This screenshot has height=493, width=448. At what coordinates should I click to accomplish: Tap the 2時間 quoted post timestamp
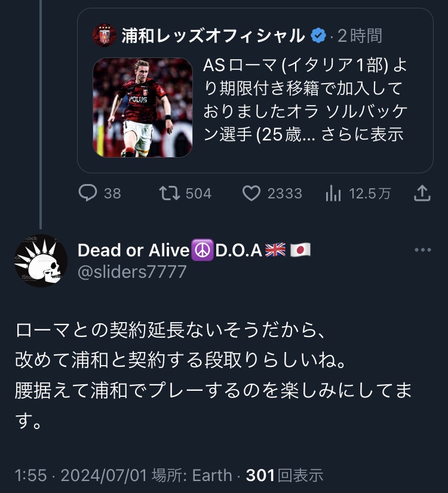(x=360, y=36)
